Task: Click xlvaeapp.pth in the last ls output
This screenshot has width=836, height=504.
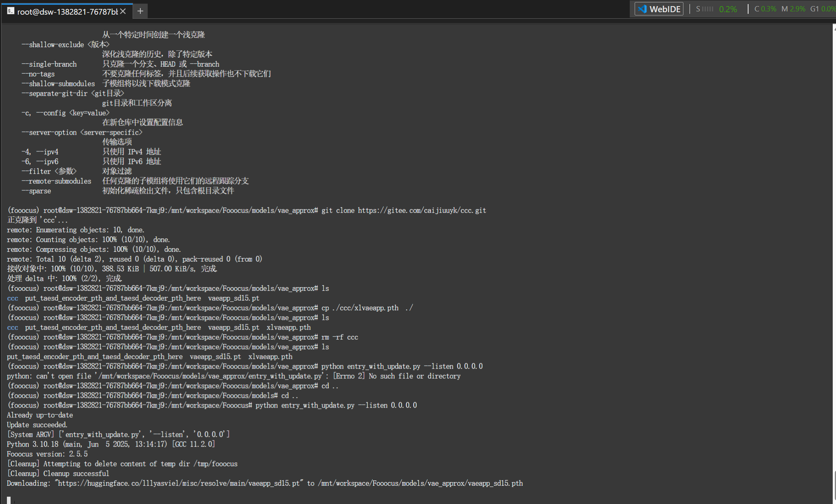Action: tap(270, 357)
